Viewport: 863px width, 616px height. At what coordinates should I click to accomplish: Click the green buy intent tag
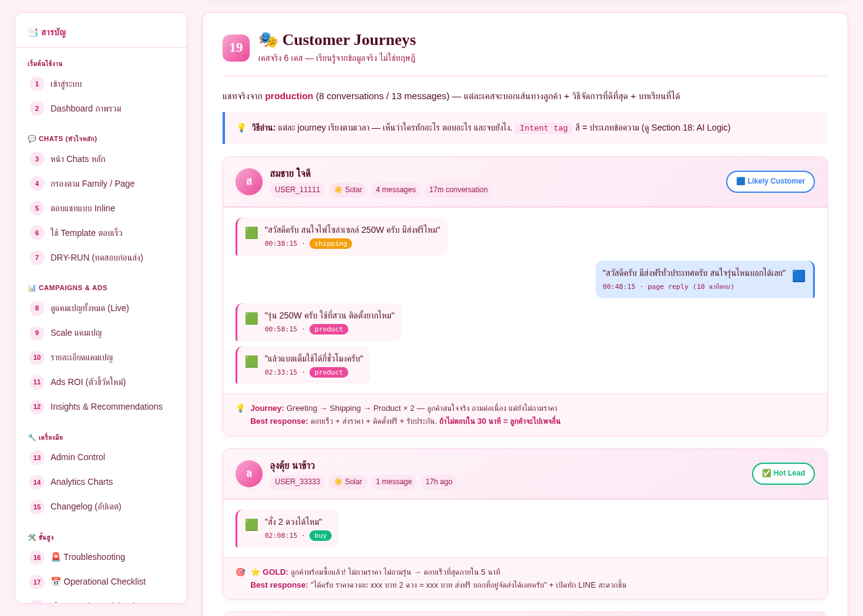click(x=321, y=536)
